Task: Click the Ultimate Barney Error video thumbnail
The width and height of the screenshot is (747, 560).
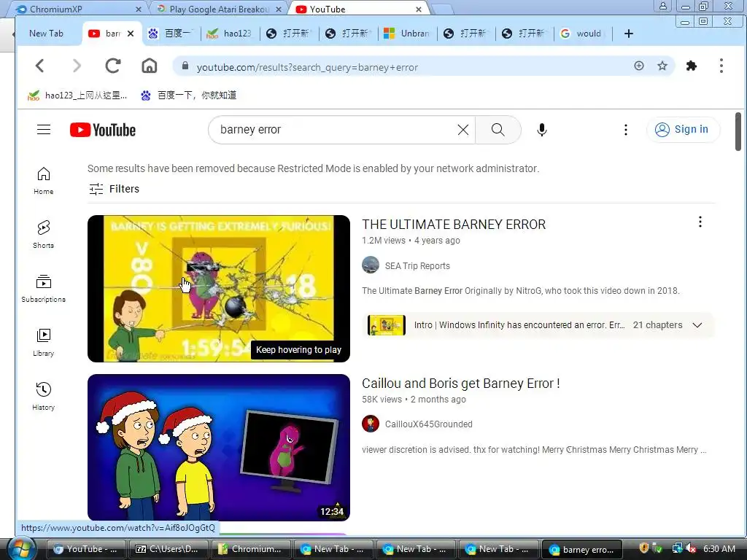Action: coord(219,289)
